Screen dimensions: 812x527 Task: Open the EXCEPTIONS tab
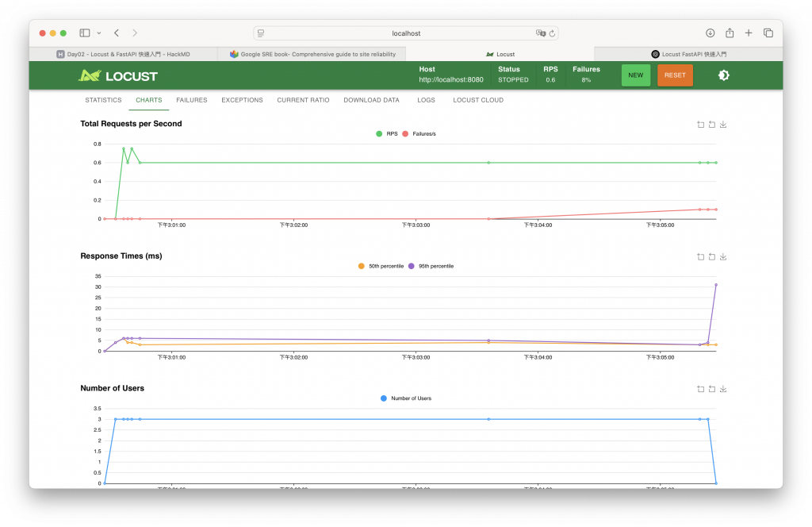tap(242, 100)
